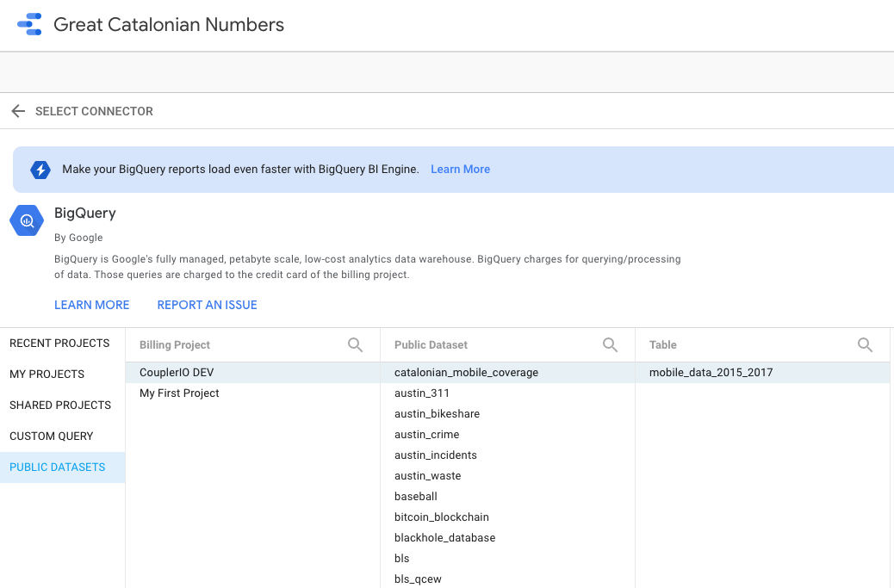The height and width of the screenshot is (588, 894).
Task: Click the back arrow beside SELECT CONNECTOR
Action: pyautogui.click(x=18, y=111)
